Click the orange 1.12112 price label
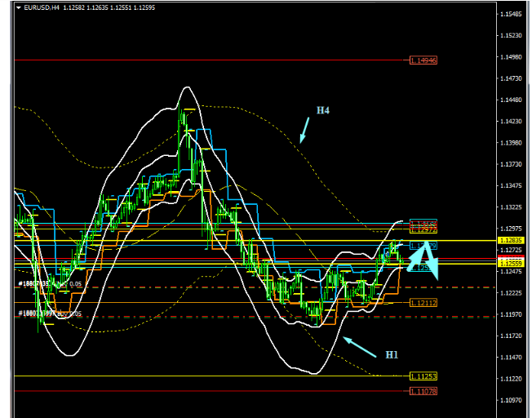 (423, 303)
